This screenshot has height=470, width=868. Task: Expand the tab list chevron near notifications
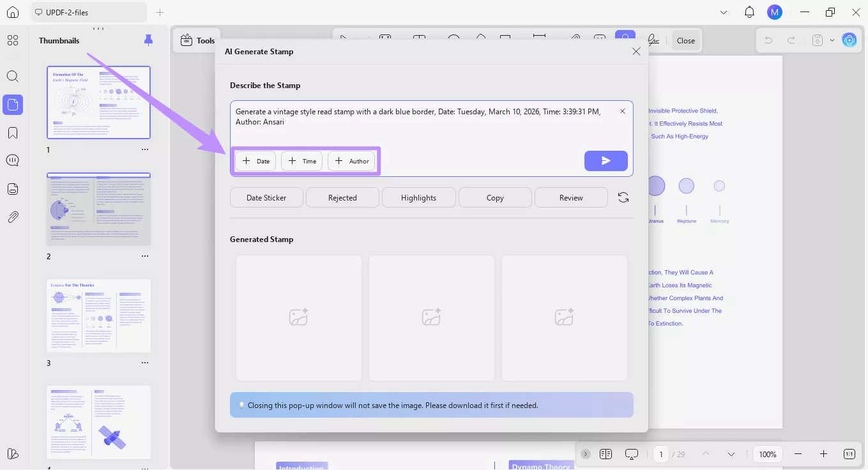[724, 12]
